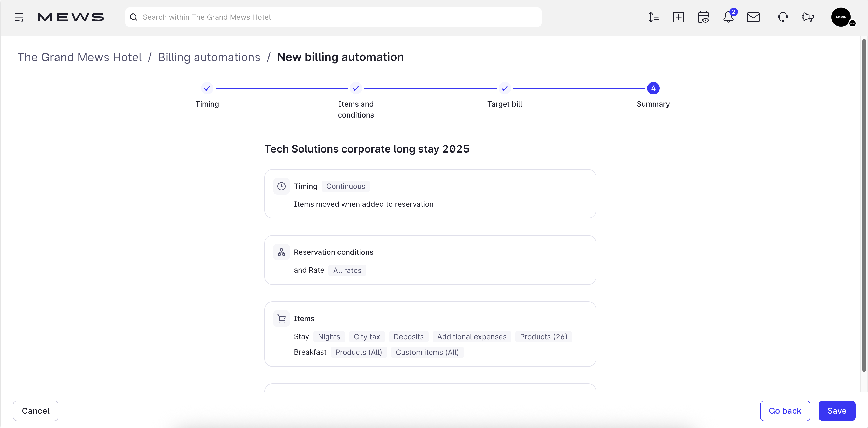Click the City tax item tag
This screenshot has width=868, height=428.
367,337
